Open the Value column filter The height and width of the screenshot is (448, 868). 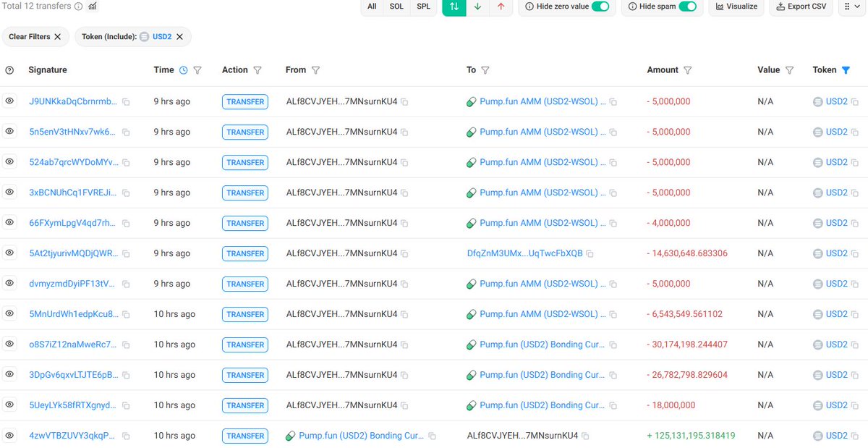(x=790, y=70)
